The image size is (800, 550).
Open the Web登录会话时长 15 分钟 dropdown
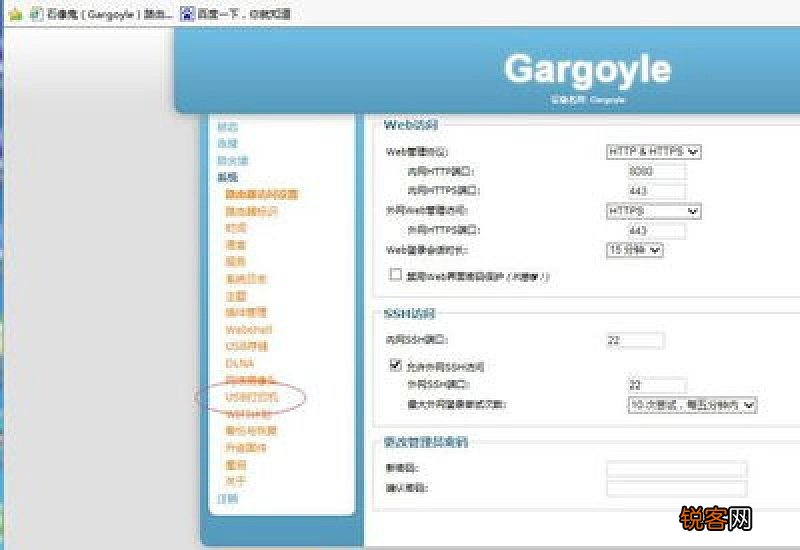(635, 250)
